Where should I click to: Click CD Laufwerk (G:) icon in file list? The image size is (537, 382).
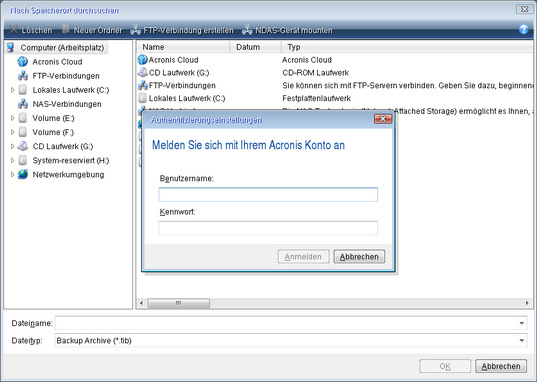[x=142, y=72]
